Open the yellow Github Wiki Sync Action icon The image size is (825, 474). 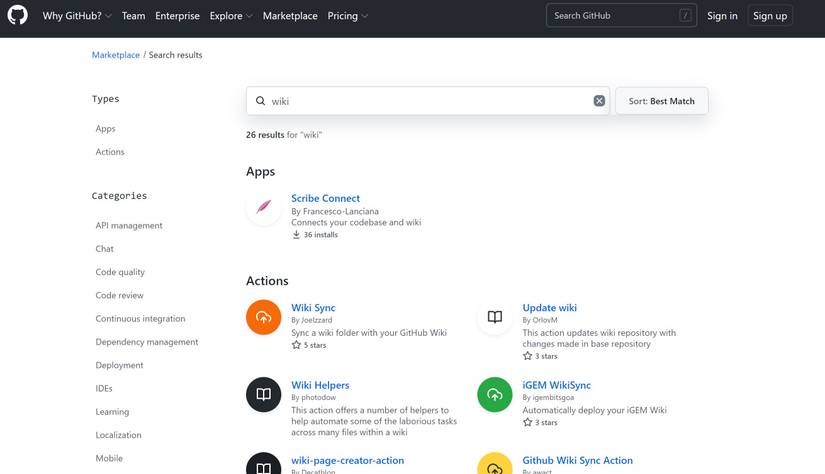tap(494, 466)
